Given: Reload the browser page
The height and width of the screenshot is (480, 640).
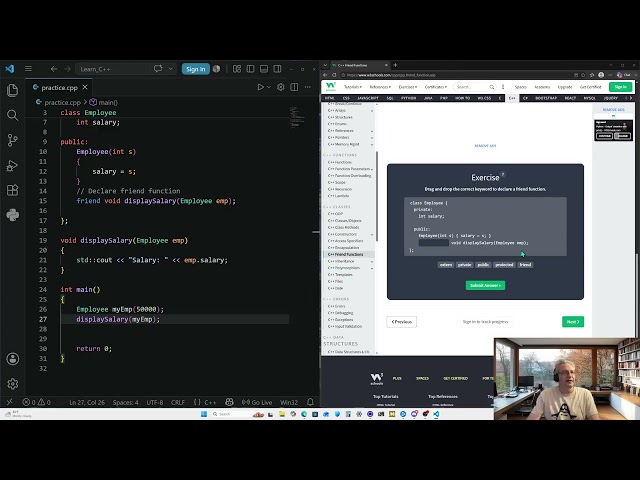Looking at the screenshot, I should click(334, 75).
